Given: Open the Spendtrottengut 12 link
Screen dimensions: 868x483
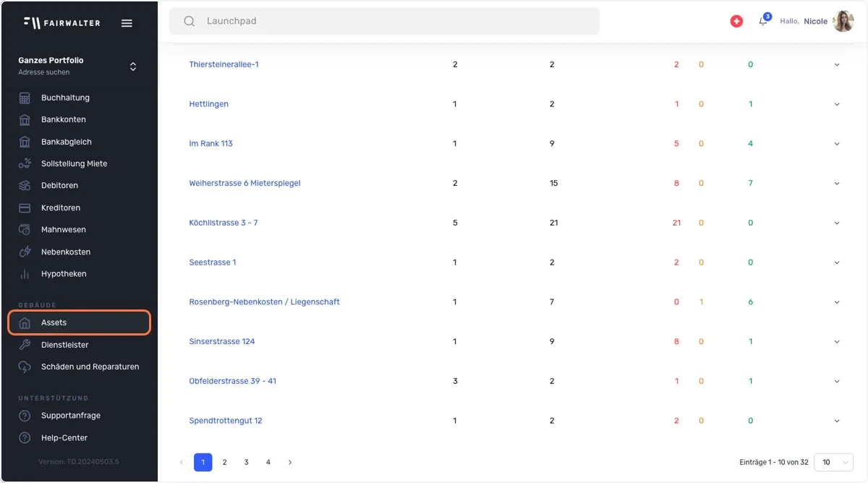Looking at the screenshot, I should click(226, 421).
